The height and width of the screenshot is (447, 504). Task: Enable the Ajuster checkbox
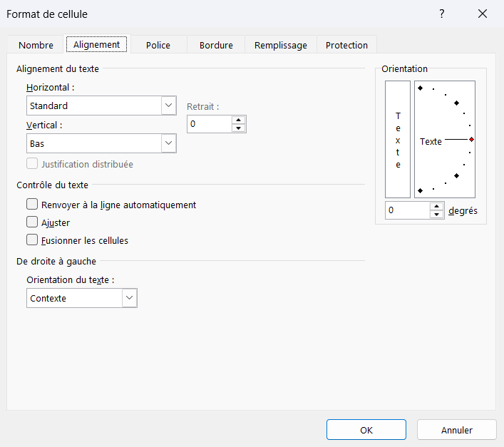click(x=32, y=222)
